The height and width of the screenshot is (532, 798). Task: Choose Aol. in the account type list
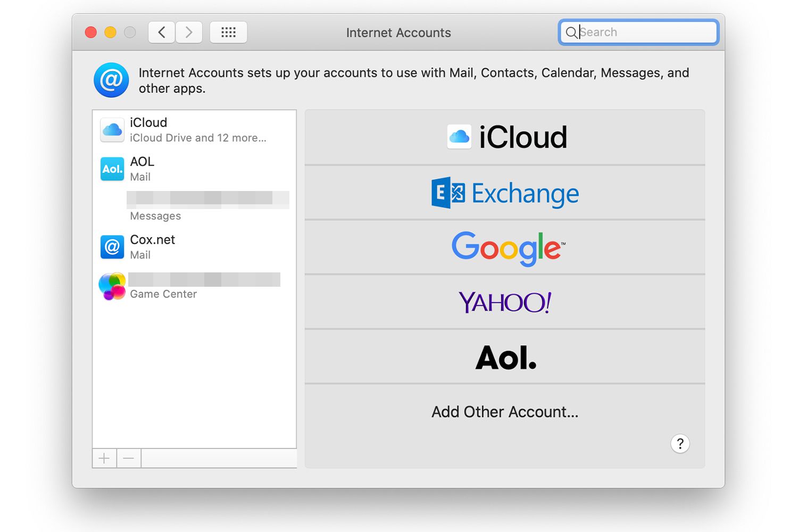coord(505,357)
